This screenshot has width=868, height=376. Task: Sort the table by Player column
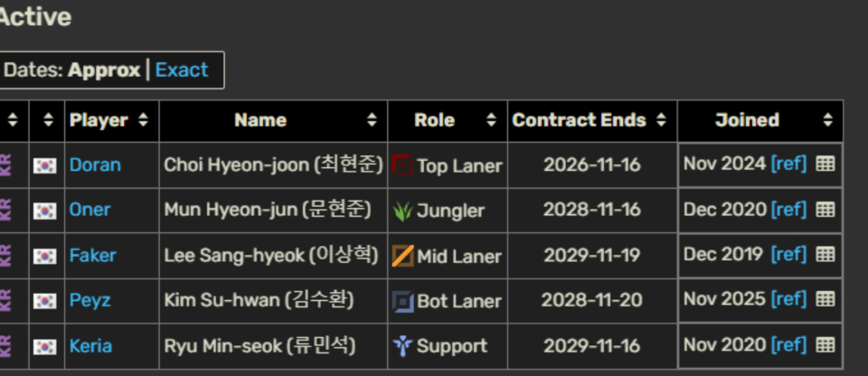coord(143,120)
